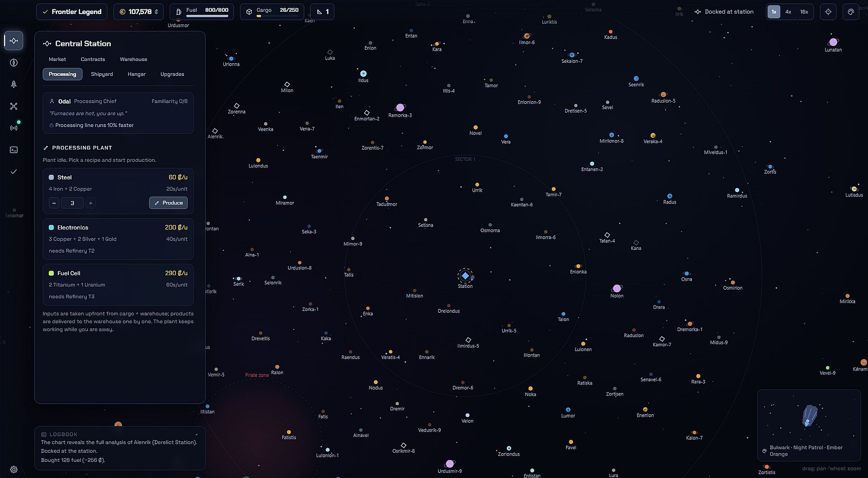
Task: Open the compass navigation sidebar icon
Action: tap(14, 62)
